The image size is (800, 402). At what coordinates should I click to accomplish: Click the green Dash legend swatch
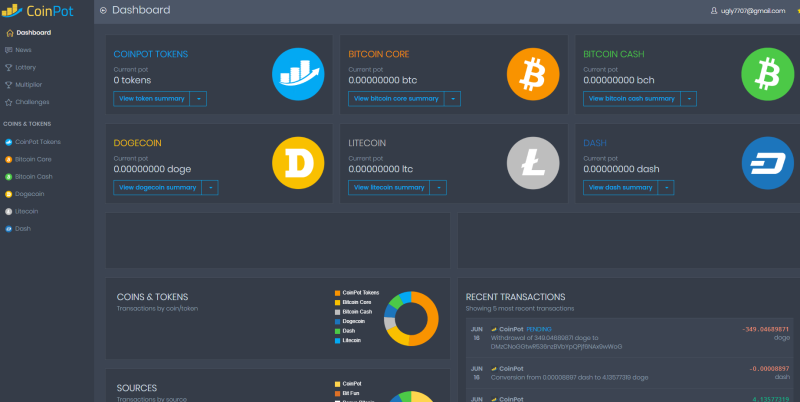[337, 331]
